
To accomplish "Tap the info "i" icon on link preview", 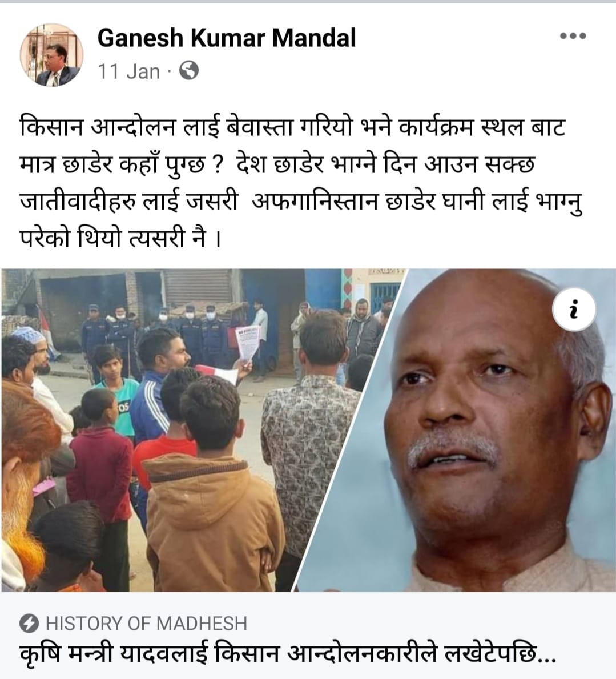I will [574, 310].
